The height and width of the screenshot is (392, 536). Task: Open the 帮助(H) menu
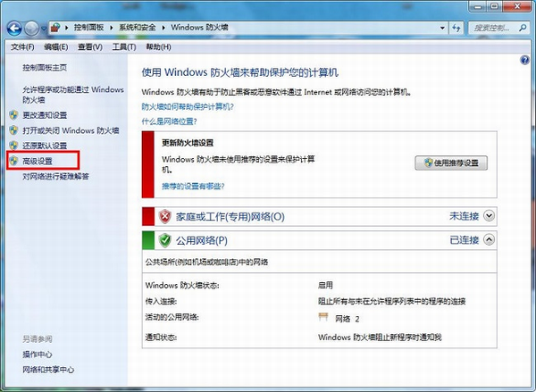(x=158, y=46)
